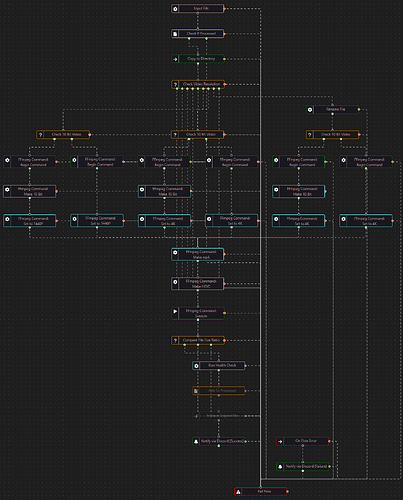Click the Input File orange output connector
Viewport: 403px width, 500px height.
[224, 9]
